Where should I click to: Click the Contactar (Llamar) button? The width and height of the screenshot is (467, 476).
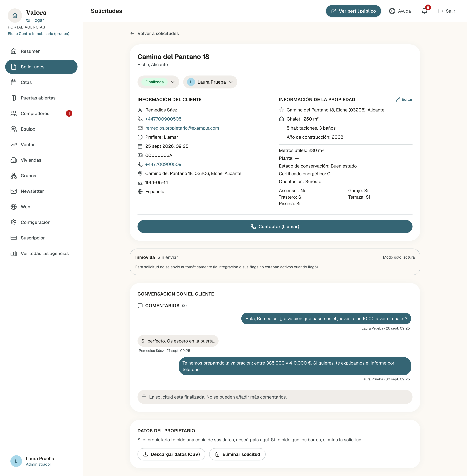(x=275, y=226)
